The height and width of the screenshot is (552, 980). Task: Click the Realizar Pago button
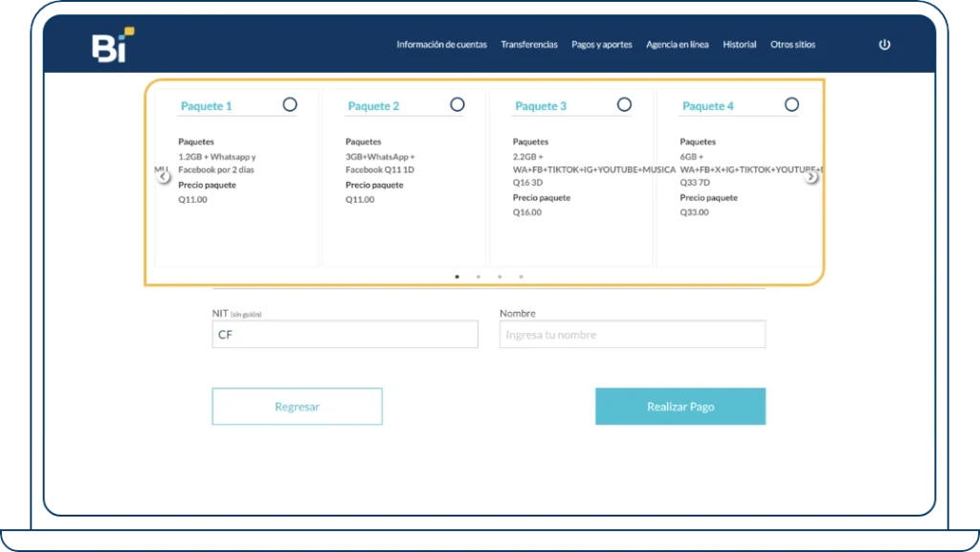(x=679, y=407)
